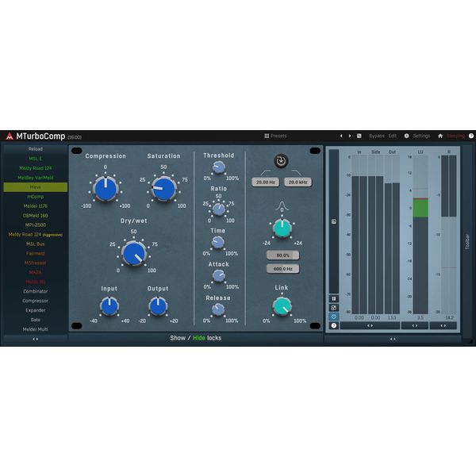The image size is (476, 476).
Task: Click Edit in title bar
Action: (393, 136)
